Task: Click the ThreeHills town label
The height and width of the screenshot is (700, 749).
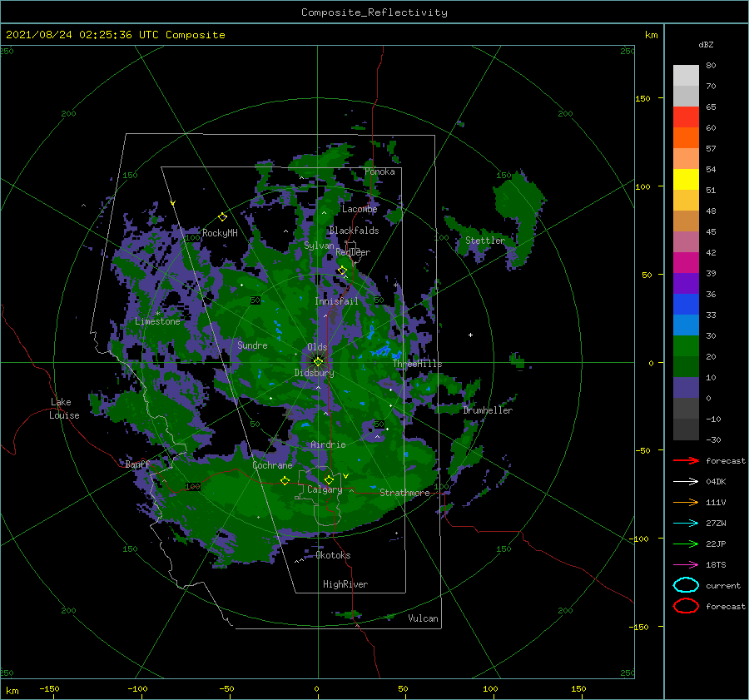Action: [x=418, y=364]
